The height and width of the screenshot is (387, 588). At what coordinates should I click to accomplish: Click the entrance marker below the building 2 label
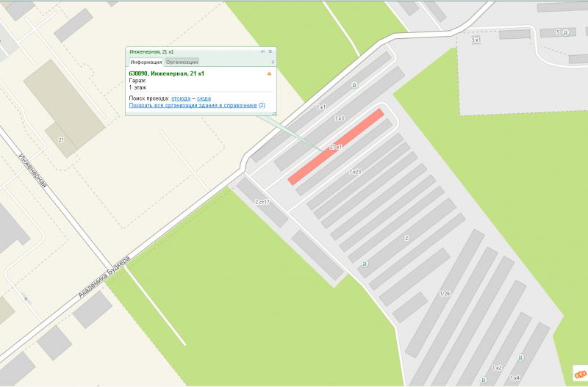coord(364,264)
